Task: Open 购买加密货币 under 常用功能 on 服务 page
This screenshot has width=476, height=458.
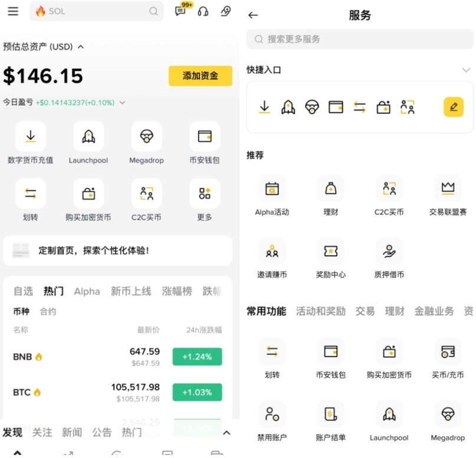Action: point(389,351)
